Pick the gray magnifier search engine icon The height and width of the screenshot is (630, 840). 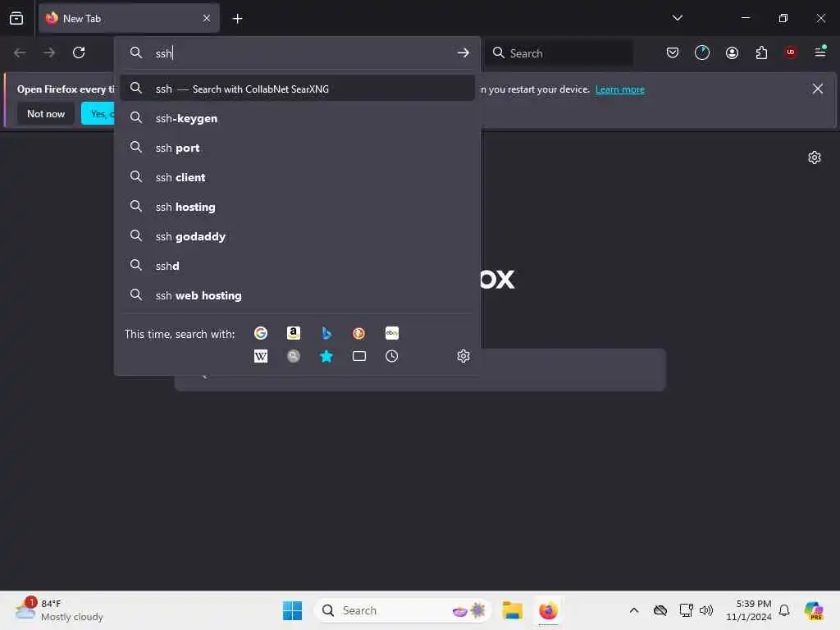[293, 356]
